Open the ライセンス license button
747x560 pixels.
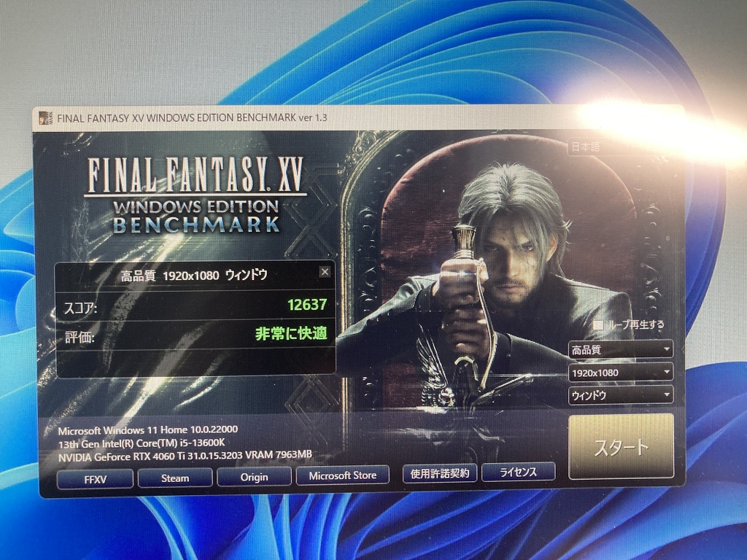click(x=519, y=472)
